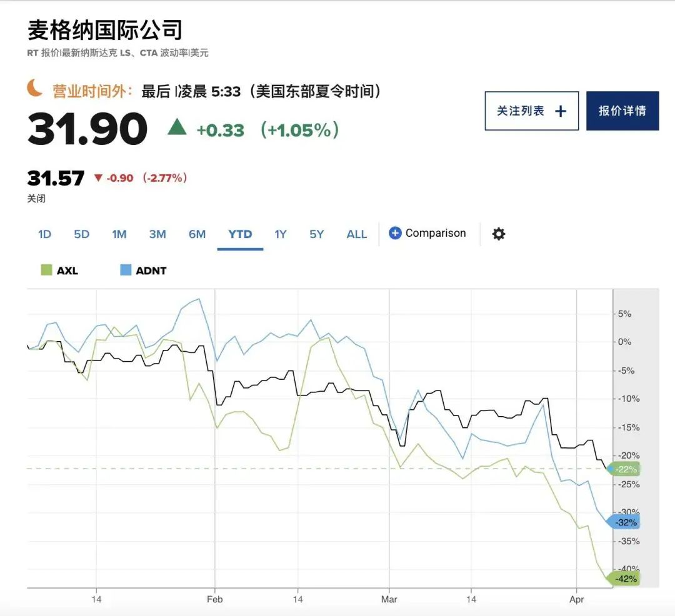The image size is (675, 616).
Task: Click the -32% ADNT price tag
Action: tap(624, 522)
